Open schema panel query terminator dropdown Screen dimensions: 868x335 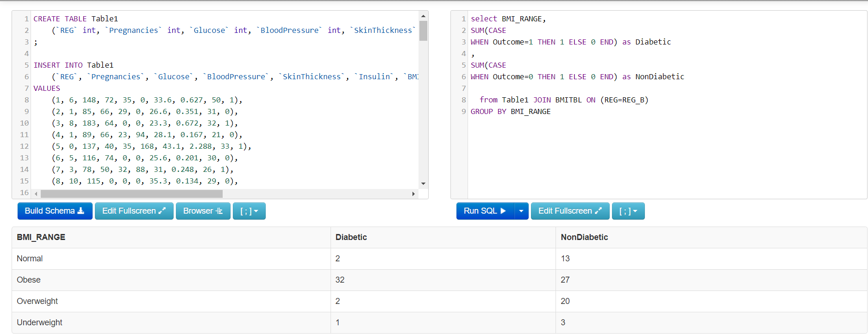(249, 211)
